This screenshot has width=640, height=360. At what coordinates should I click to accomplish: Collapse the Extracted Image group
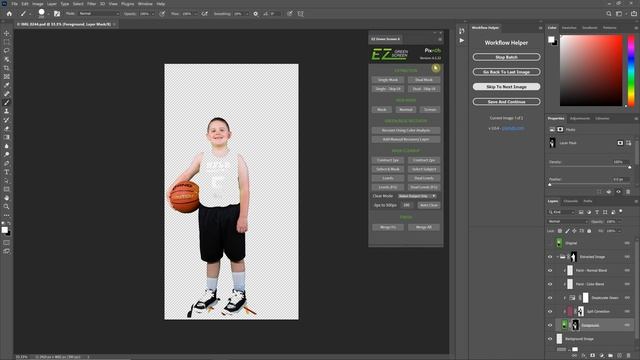click(558, 257)
